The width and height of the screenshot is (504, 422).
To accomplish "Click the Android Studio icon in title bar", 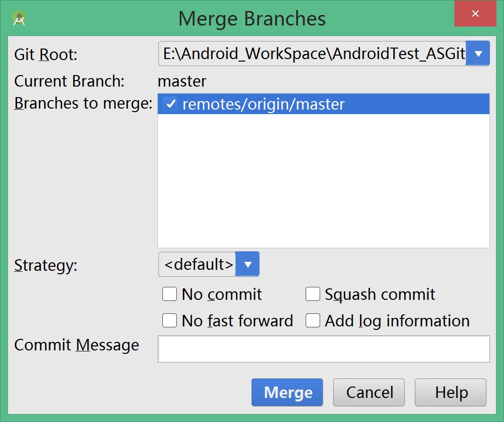I will tap(19, 19).
